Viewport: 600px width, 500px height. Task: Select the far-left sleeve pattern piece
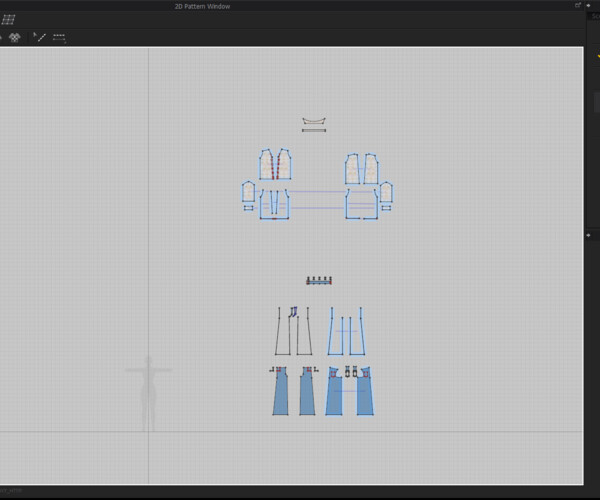248,191
